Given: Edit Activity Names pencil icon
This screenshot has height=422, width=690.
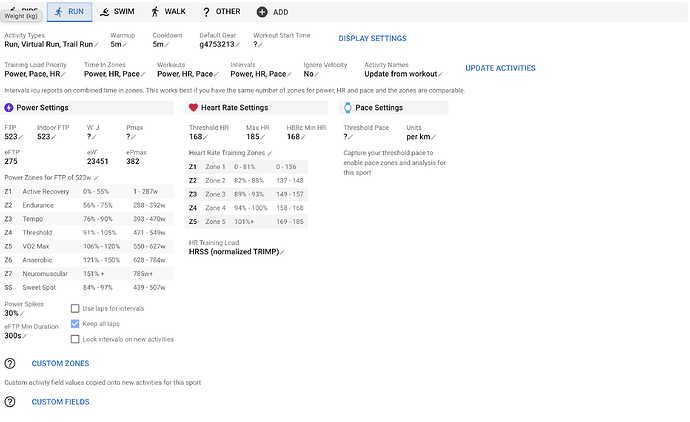Looking at the screenshot, I should [x=441, y=74].
